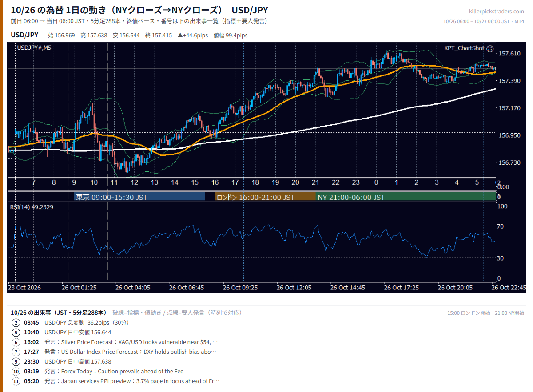Click the 10/26 06:00 – 10/27 06:00 JST・MT4 caption
Screen dimensions: 533x392
tap(484, 21)
